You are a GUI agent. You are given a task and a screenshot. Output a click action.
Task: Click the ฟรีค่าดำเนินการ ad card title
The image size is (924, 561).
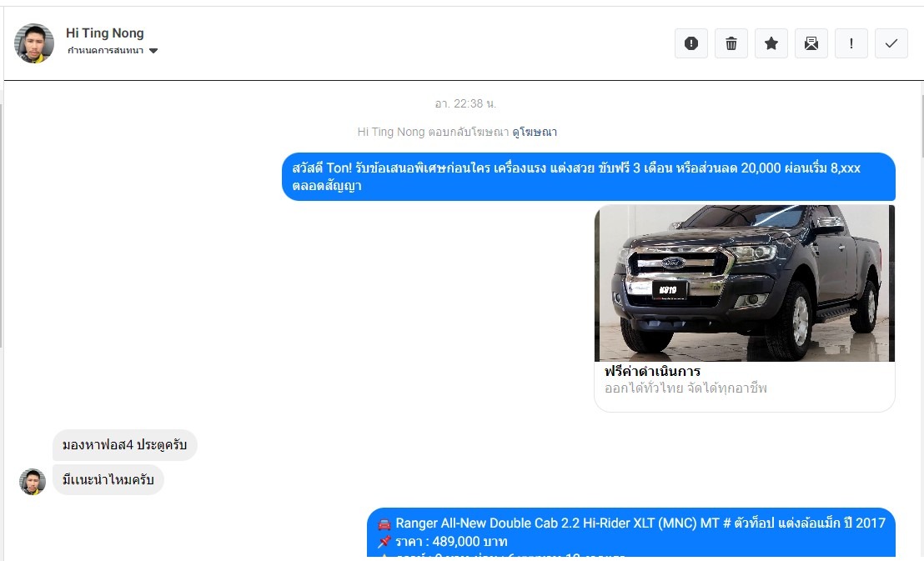(x=652, y=371)
